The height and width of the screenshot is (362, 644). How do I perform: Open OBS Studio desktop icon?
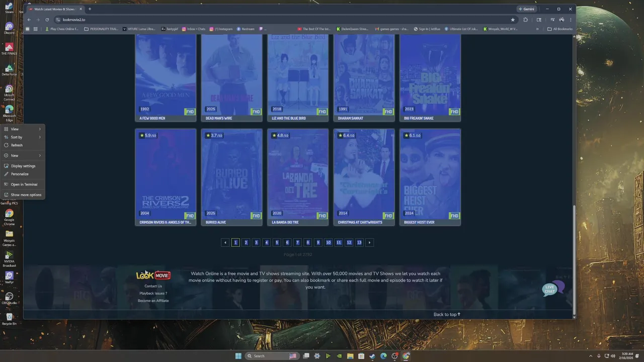point(9,298)
